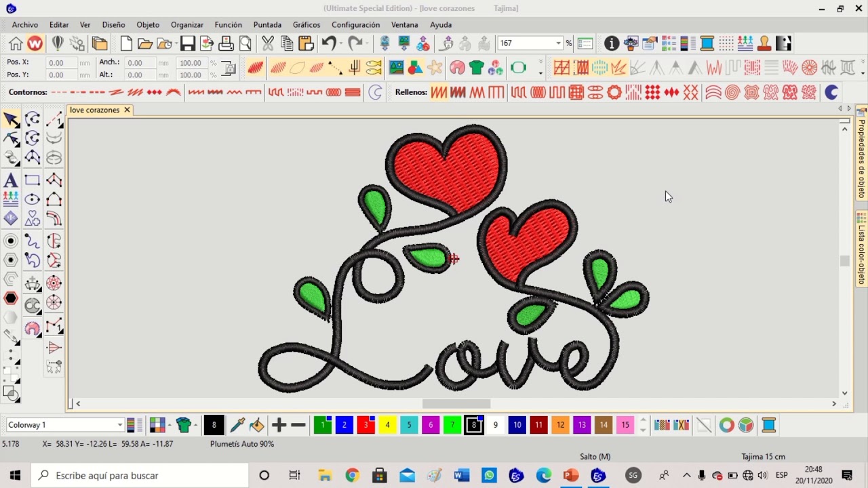Open the Lista color-objeto side panel
Image resolution: width=868 pixels, height=488 pixels.
[x=862, y=249]
